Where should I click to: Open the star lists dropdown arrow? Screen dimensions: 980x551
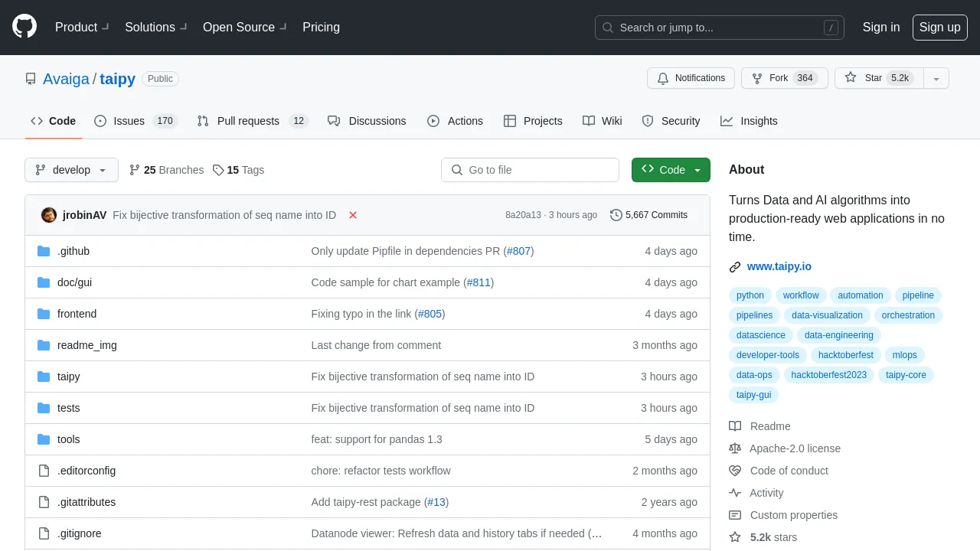point(936,78)
